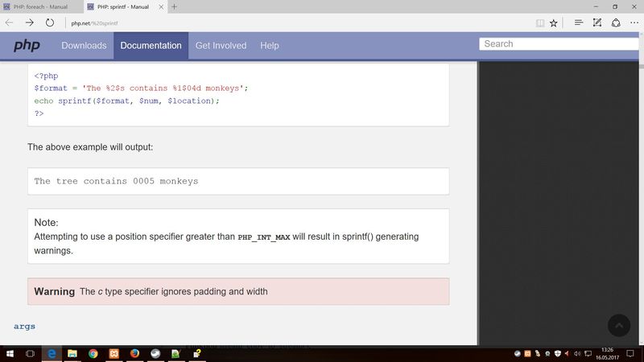Open Edge more actions menu
This screenshot has height=362, width=644.
[634, 23]
